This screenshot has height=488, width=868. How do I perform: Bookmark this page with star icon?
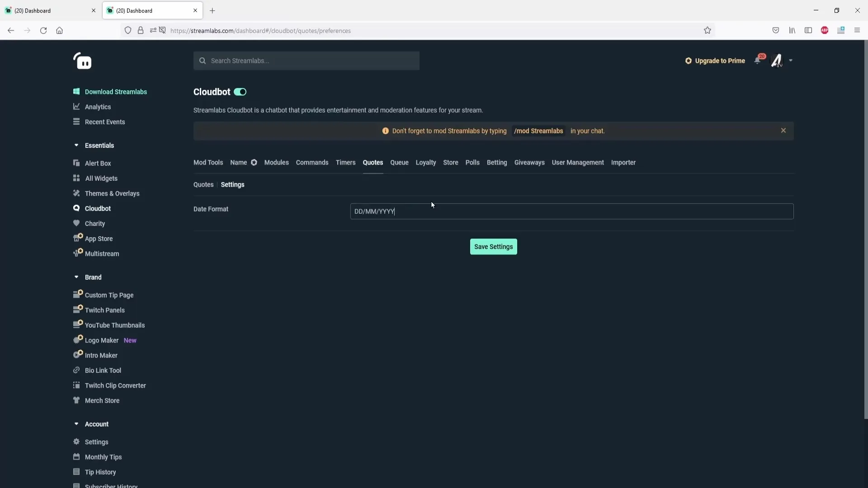tap(708, 30)
